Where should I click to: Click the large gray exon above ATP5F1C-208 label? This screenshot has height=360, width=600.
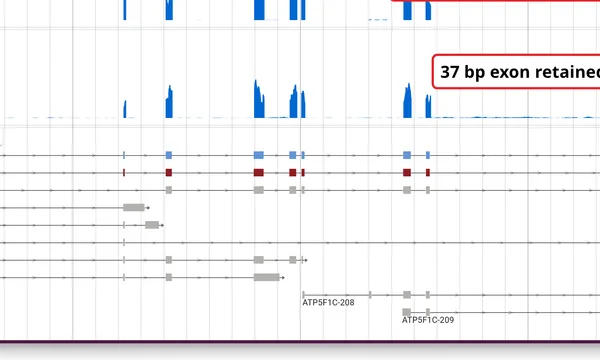coord(407,295)
